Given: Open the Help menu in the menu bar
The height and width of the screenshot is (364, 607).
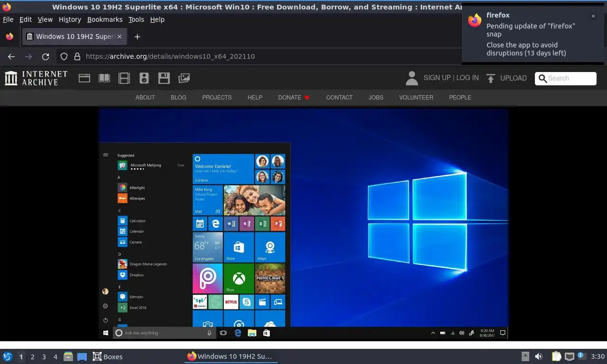Looking at the screenshot, I should tap(157, 19).
